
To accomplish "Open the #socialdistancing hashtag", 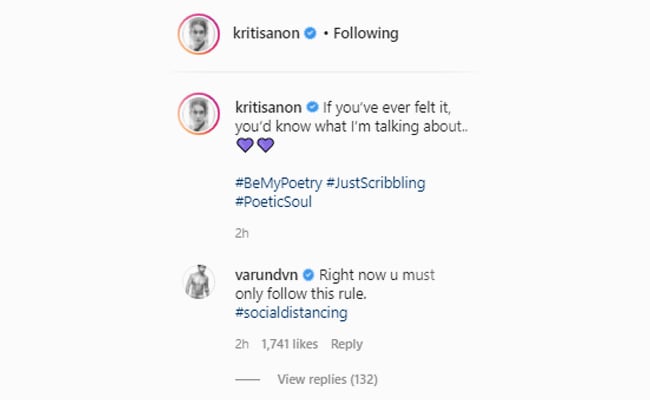I will (x=292, y=313).
